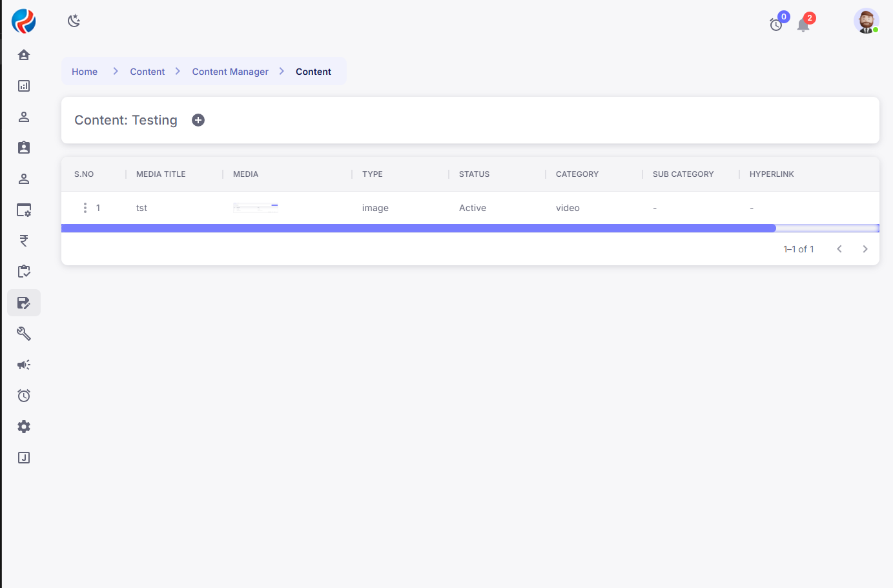Navigate to Home breadcrumb link

pyautogui.click(x=85, y=72)
